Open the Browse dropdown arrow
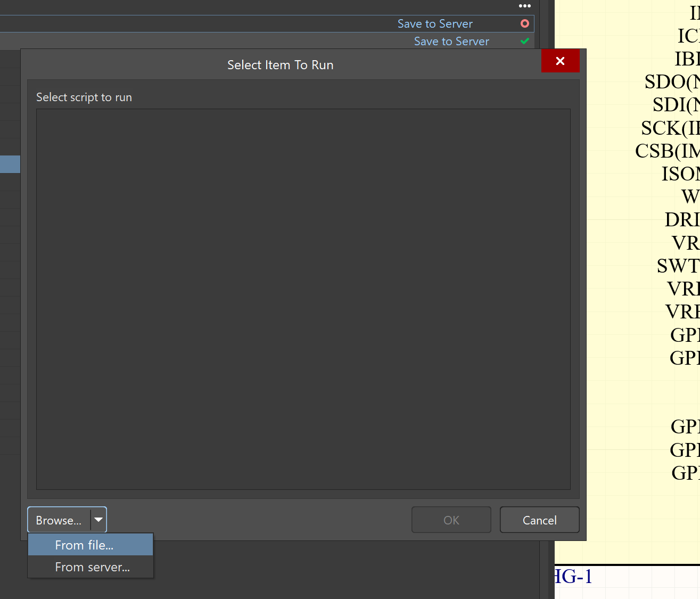700x599 pixels. pyautogui.click(x=98, y=520)
